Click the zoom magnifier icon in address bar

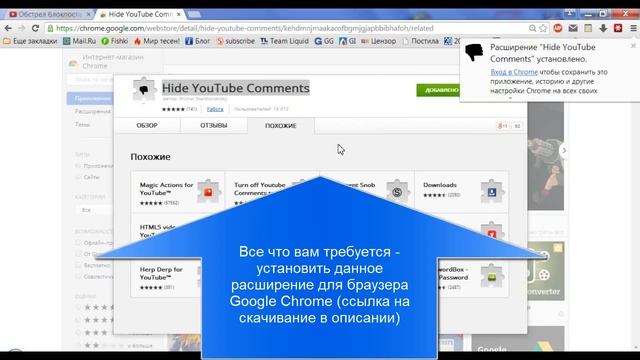(x=532, y=28)
